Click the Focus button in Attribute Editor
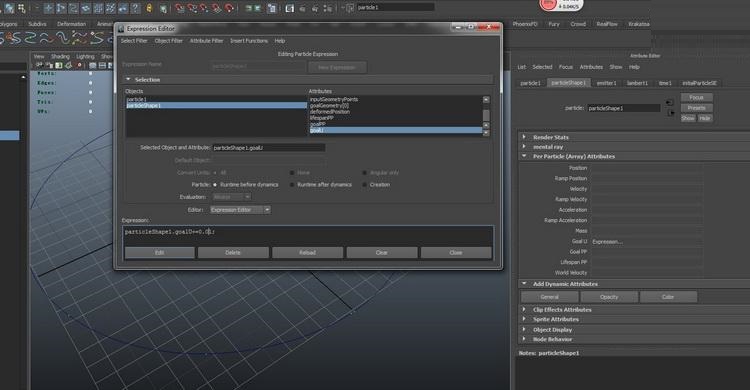The height and width of the screenshot is (390, 750). coord(696,98)
